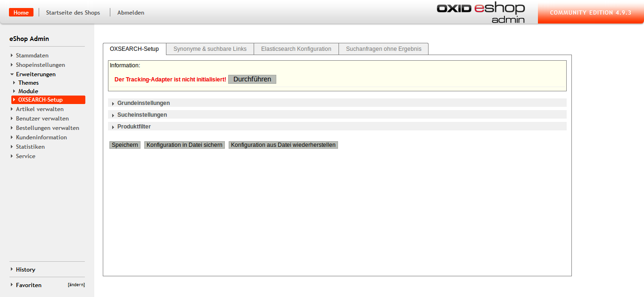The image size is (644, 297).
Task: Expand History section
Action: coord(25,270)
